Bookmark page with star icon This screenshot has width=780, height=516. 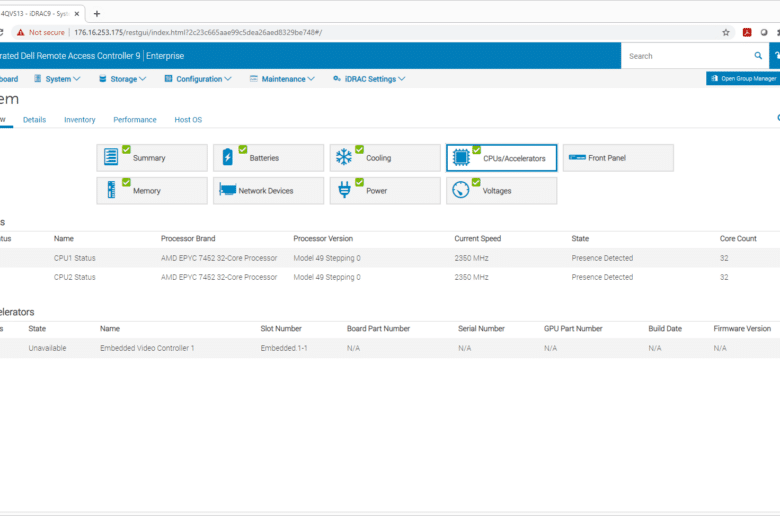[x=726, y=32]
